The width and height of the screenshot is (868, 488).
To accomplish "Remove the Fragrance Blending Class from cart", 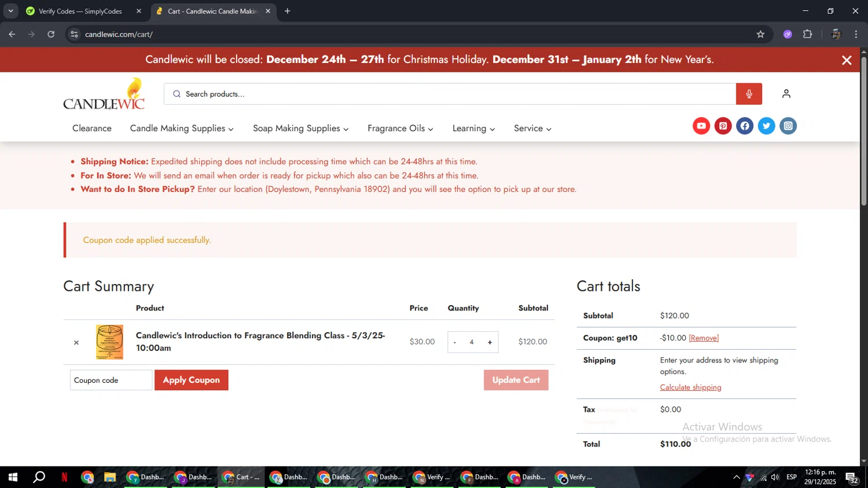I will [x=76, y=342].
